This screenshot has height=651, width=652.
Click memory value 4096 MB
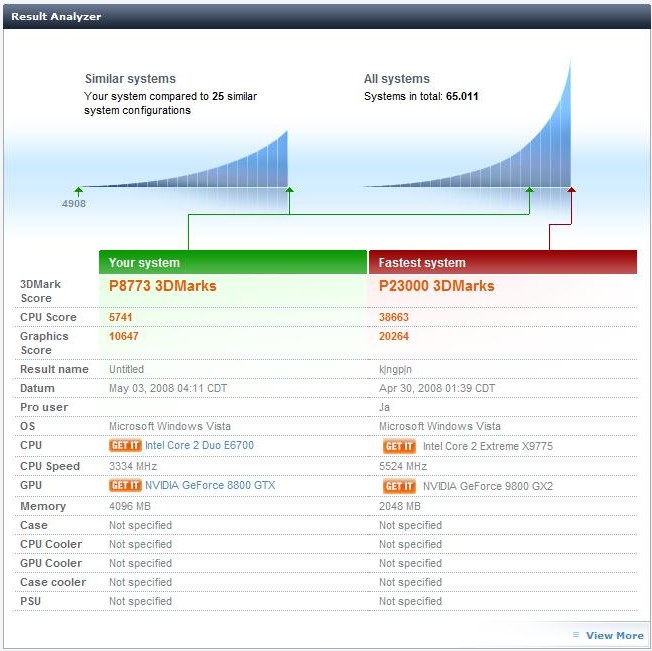130,506
